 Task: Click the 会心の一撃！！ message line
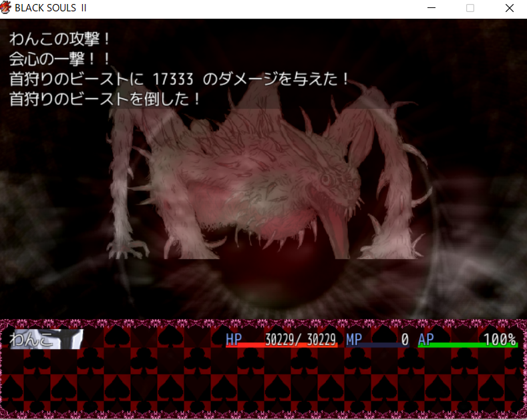click(60, 59)
